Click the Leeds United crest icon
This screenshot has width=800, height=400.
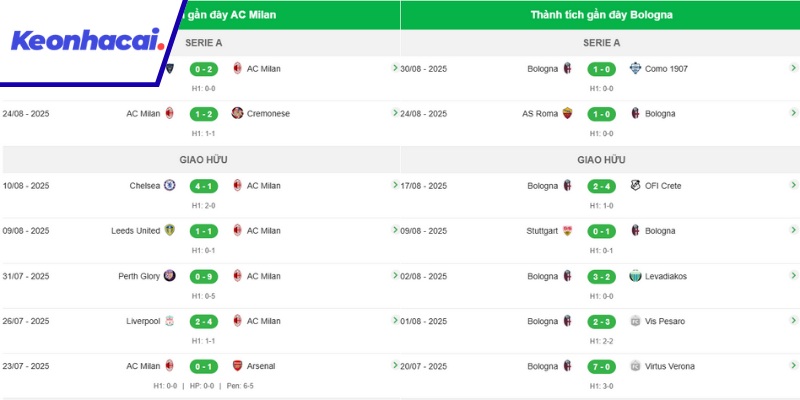tap(170, 230)
